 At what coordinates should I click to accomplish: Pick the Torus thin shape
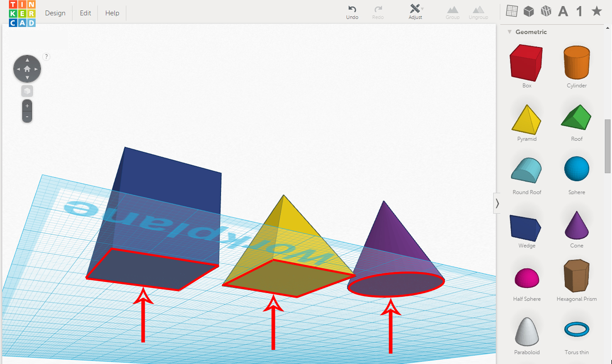pos(576,330)
